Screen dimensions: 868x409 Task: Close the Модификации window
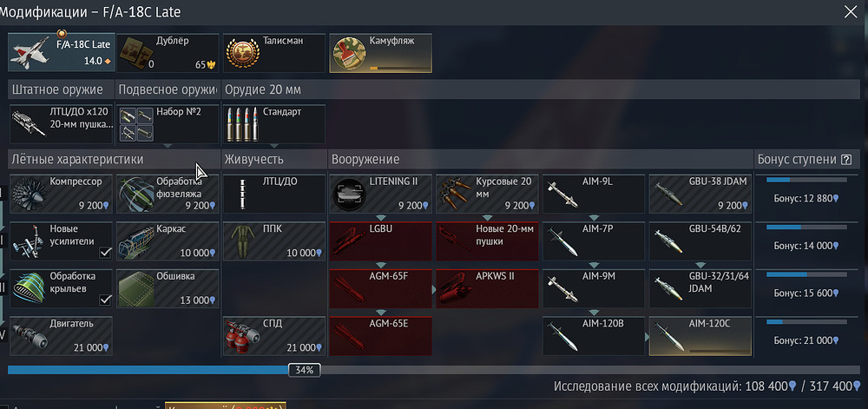coord(850,11)
